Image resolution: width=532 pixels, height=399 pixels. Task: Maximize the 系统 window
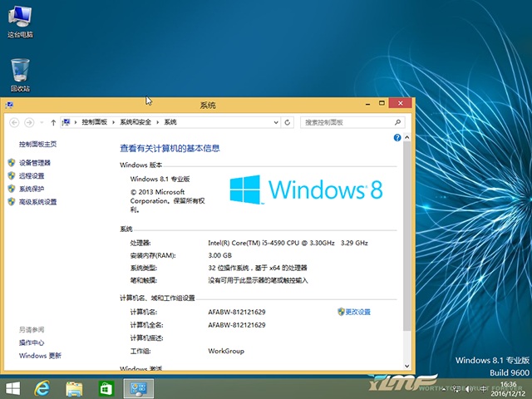[x=382, y=103]
